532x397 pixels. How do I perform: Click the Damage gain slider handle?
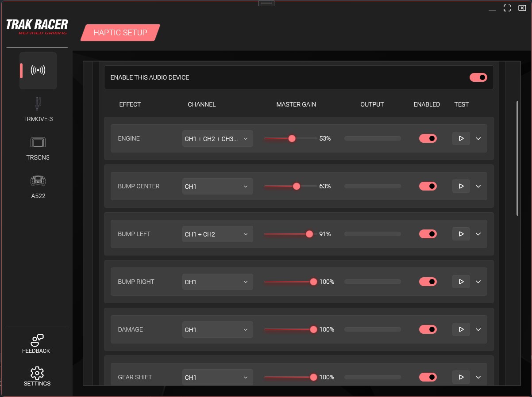(313, 329)
